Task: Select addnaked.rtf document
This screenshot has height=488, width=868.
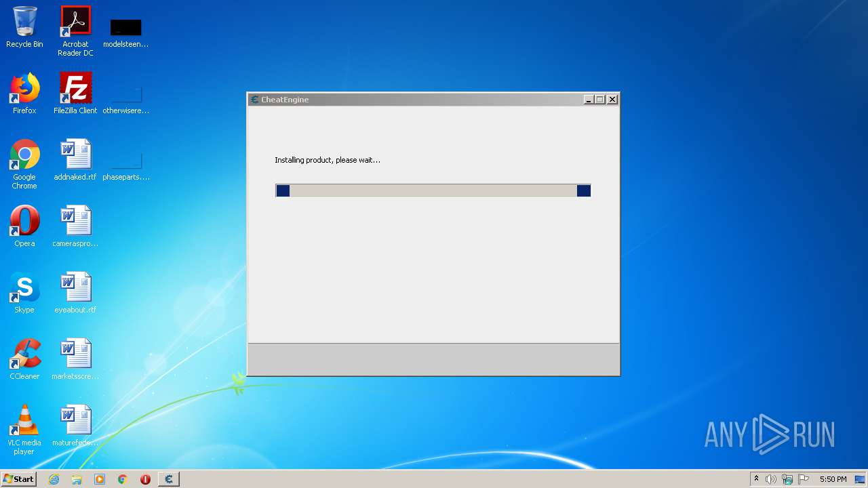Action: [x=75, y=160]
